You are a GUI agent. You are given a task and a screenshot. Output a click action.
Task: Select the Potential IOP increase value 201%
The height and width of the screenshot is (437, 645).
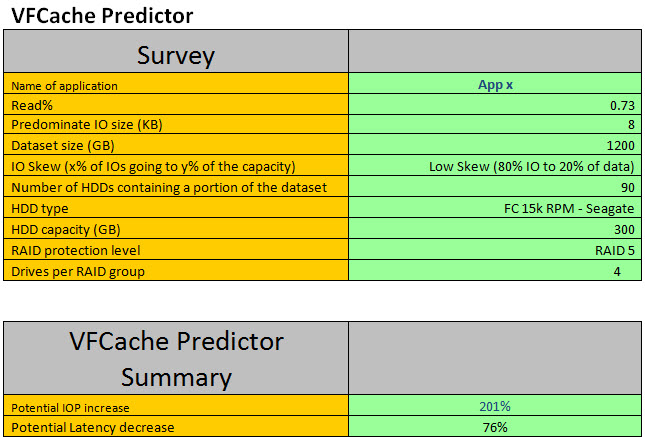[x=494, y=407]
